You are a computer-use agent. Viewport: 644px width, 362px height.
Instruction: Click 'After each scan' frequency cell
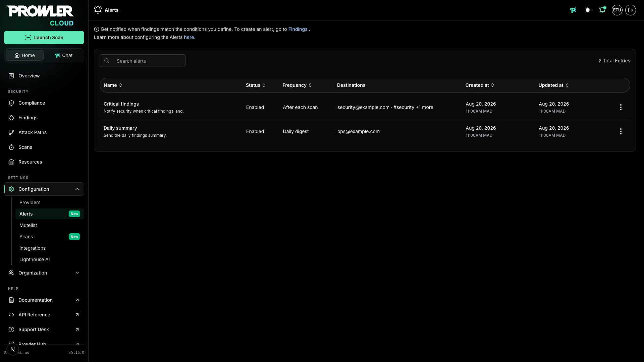click(x=300, y=107)
